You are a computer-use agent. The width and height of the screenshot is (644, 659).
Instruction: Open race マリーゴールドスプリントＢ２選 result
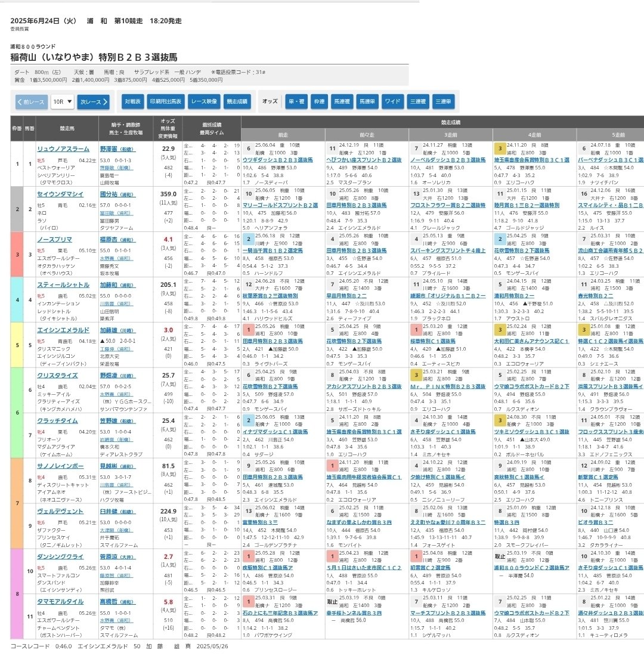coord(280,205)
